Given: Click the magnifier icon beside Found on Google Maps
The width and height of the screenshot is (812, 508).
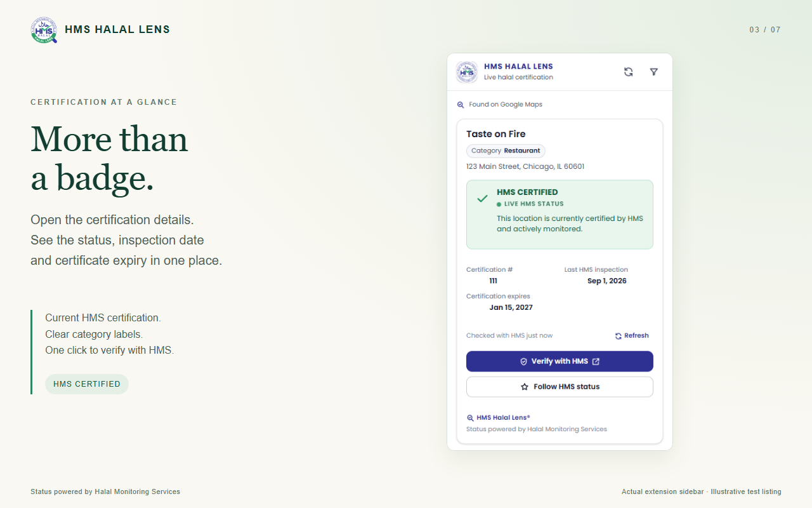Looking at the screenshot, I should [x=461, y=105].
